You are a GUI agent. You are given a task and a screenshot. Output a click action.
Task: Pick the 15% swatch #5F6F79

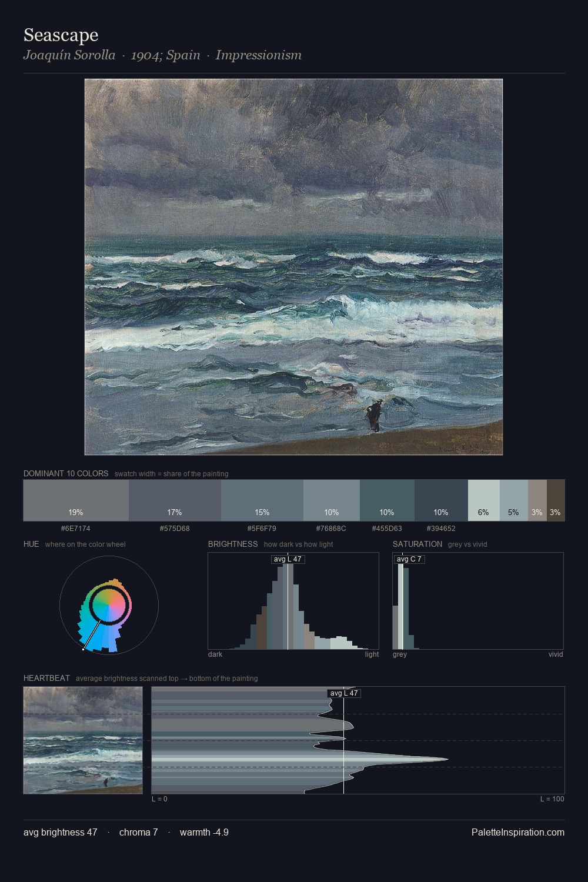click(x=262, y=500)
